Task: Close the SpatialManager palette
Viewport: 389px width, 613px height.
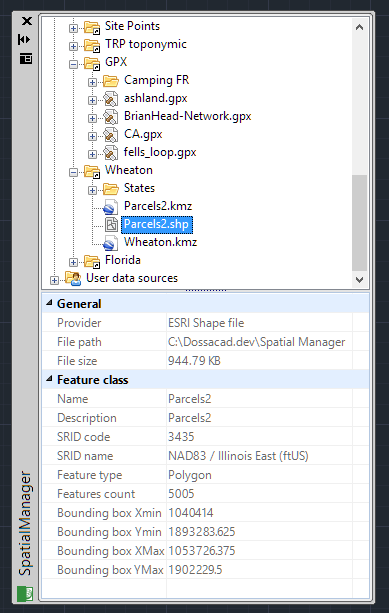Action: [x=26, y=21]
